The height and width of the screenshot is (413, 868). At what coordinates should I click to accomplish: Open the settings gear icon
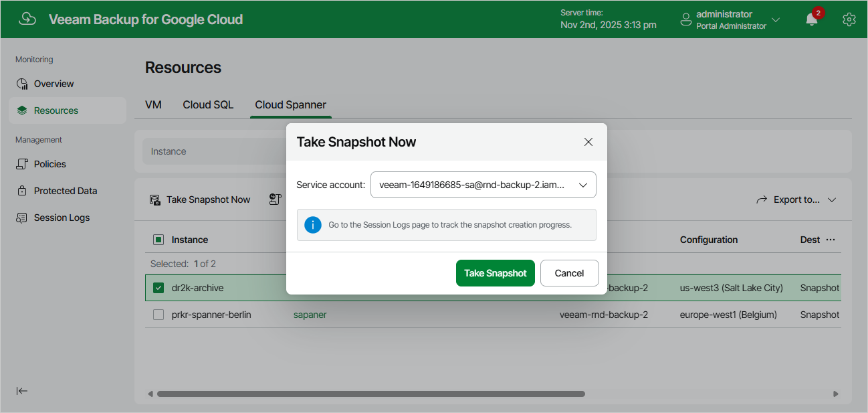click(849, 19)
